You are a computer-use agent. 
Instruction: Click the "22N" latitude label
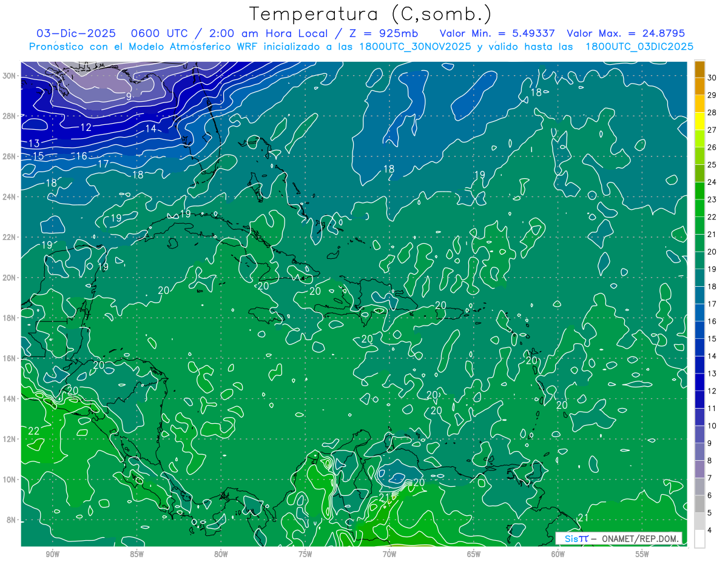pyautogui.click(x=10, y=237)
